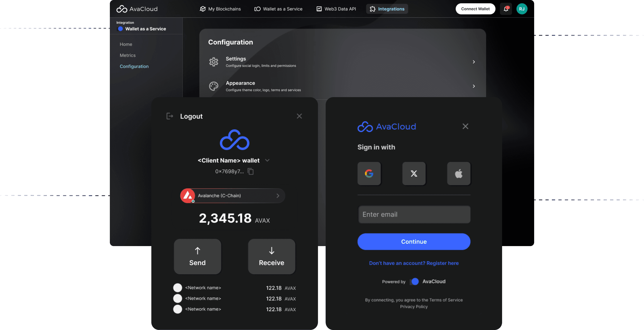Click the AvaCloud logo in header
Viewport: 644px width, 330px height.
point(137,9)
